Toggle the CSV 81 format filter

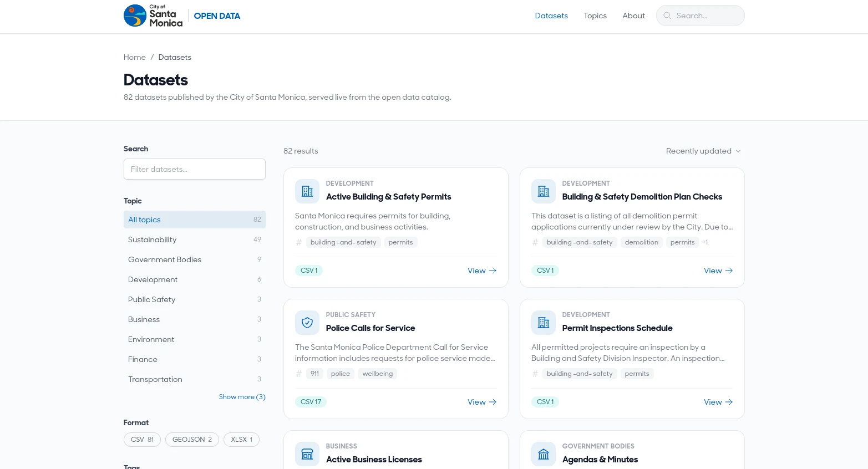coord(142,440)
